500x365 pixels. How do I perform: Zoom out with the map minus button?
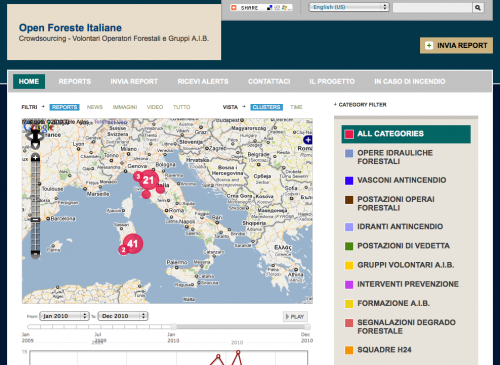[35, 254]
